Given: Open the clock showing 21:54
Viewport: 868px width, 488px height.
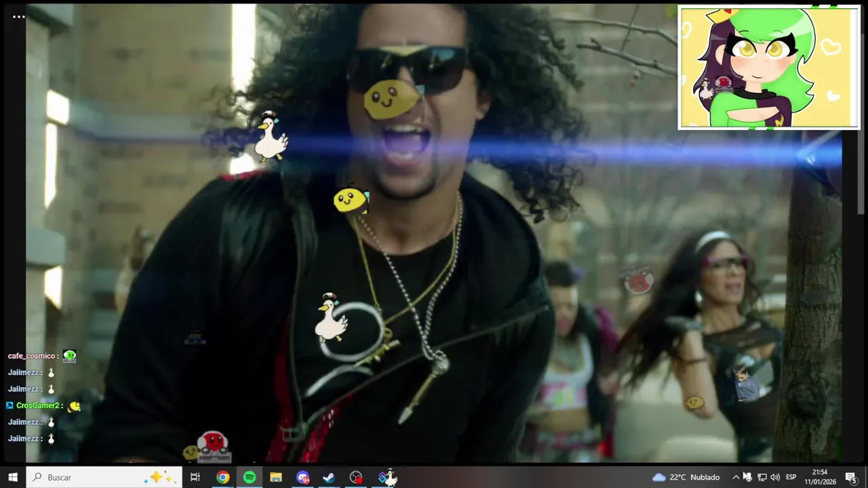Looking at the screenshot, I should click(x=820, y=477).
